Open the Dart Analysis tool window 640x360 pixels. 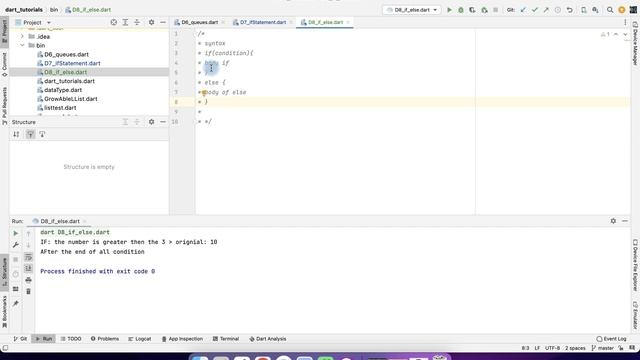click(268, 339)
